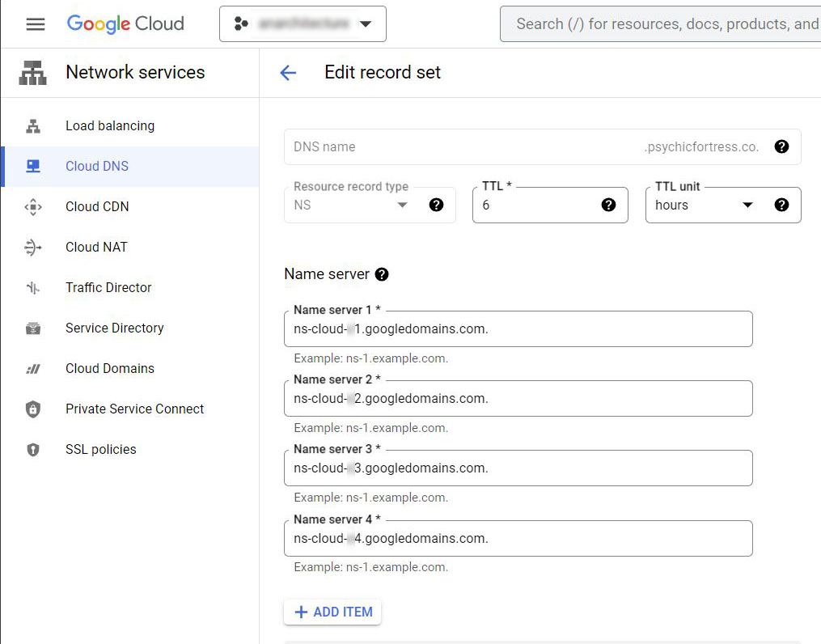The height and width of the screenshot is (644, 821).
Task: Click the Network services title text
Action: (135, 72)
